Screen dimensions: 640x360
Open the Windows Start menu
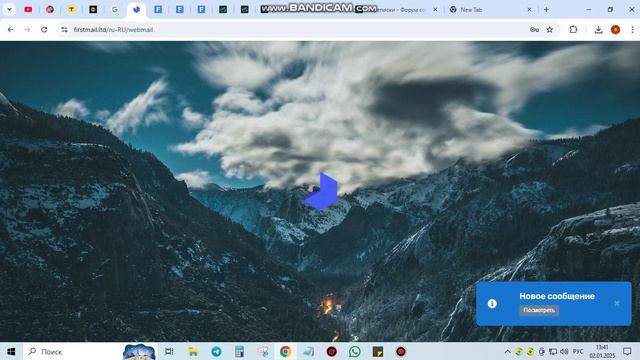pyautogui.click(x=11, y=351)
